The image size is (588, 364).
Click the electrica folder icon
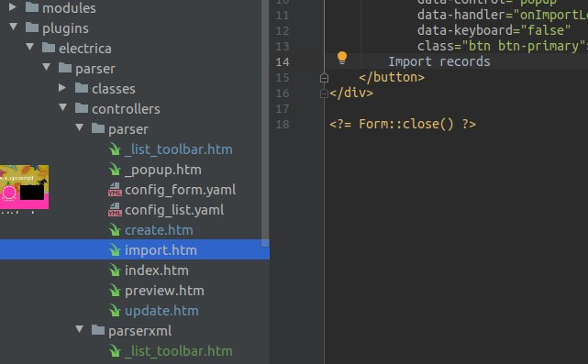pyautogui.click(x=49, y=48)
